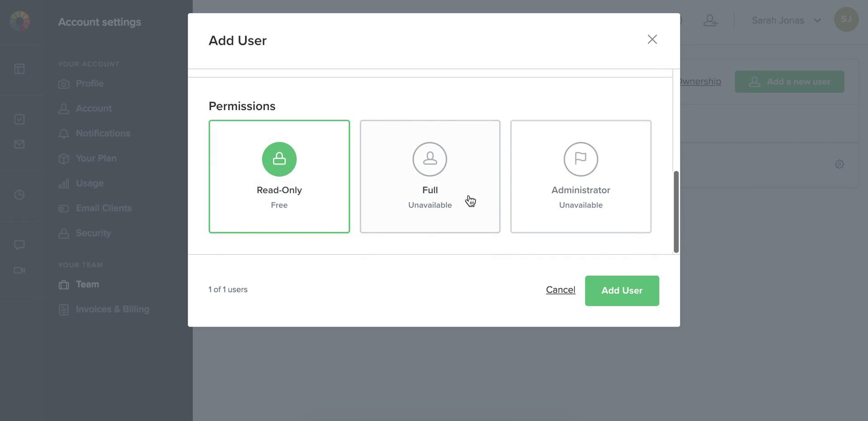
Task: Choose the Full permission option
Action: point(429,176)
